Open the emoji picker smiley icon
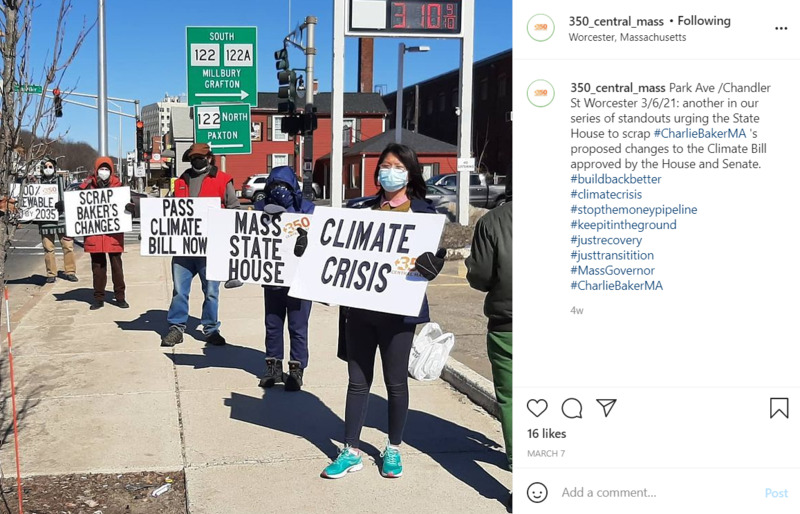The image size is (800, 514). point(537,493)
